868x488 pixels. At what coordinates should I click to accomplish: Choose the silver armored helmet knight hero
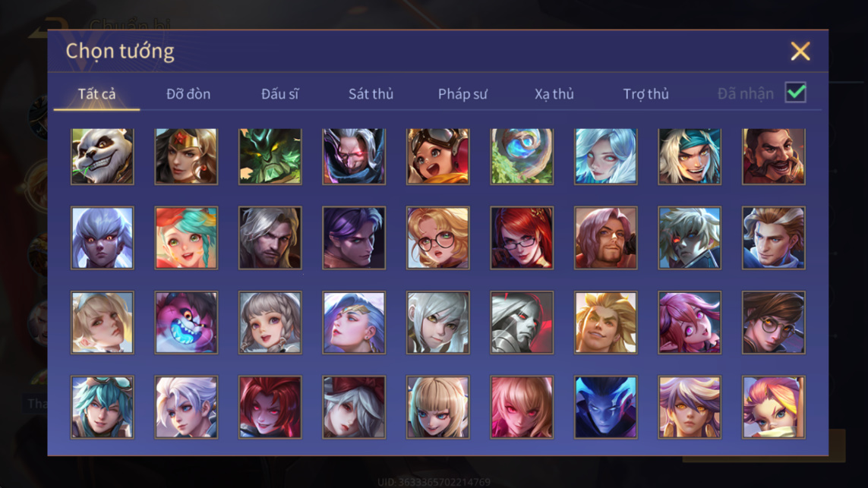522,323
